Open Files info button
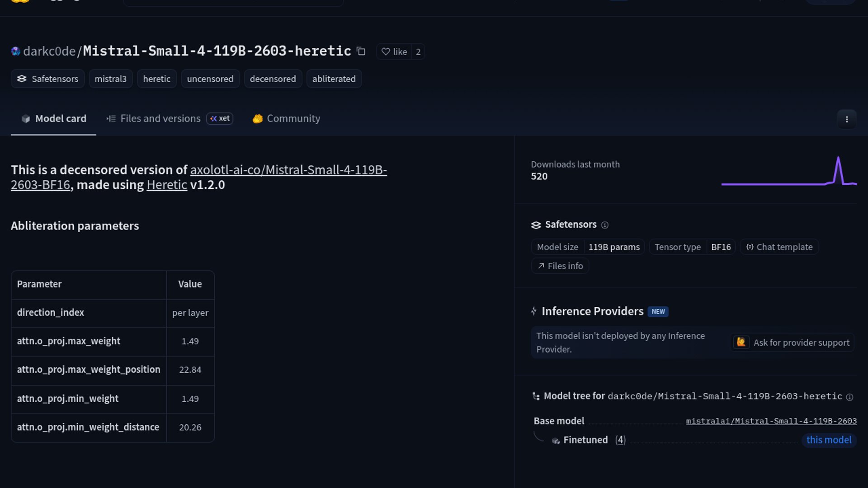The width and height of the screenshot is (868, 488). (560, 266)
